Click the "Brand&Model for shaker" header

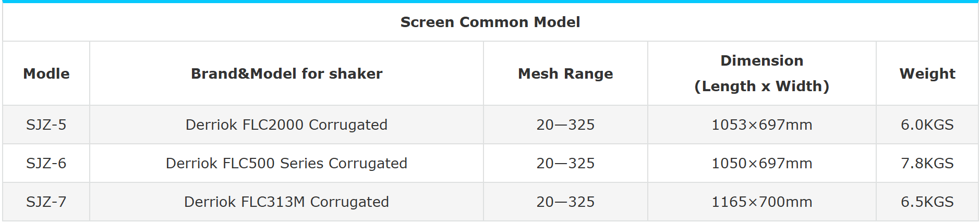(x=286, y=73)
